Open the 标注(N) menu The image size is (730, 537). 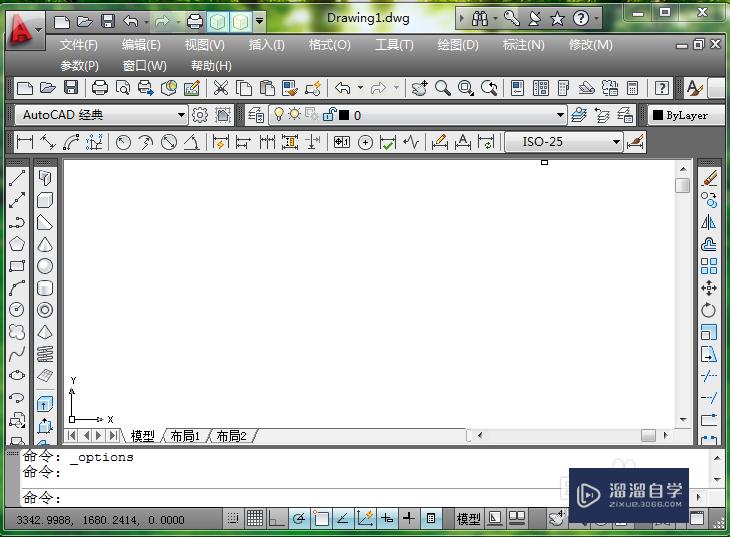click(523, 45)
